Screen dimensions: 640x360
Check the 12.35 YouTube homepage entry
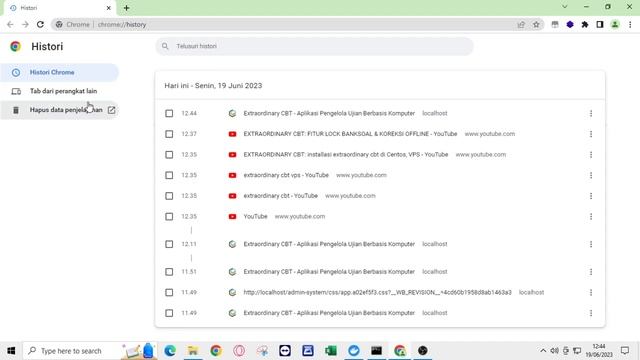click(169, 216)
